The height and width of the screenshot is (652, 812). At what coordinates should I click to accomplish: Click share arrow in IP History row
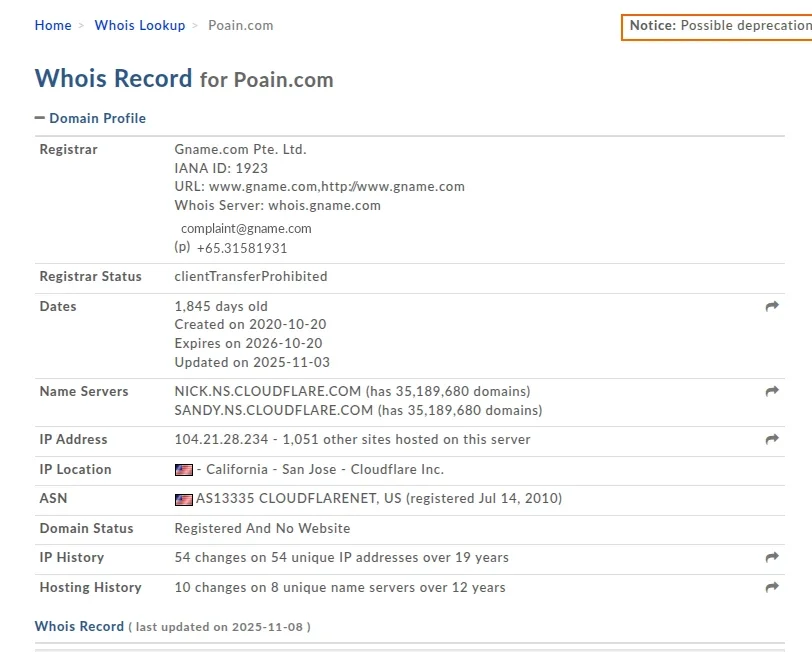[772, 558]
